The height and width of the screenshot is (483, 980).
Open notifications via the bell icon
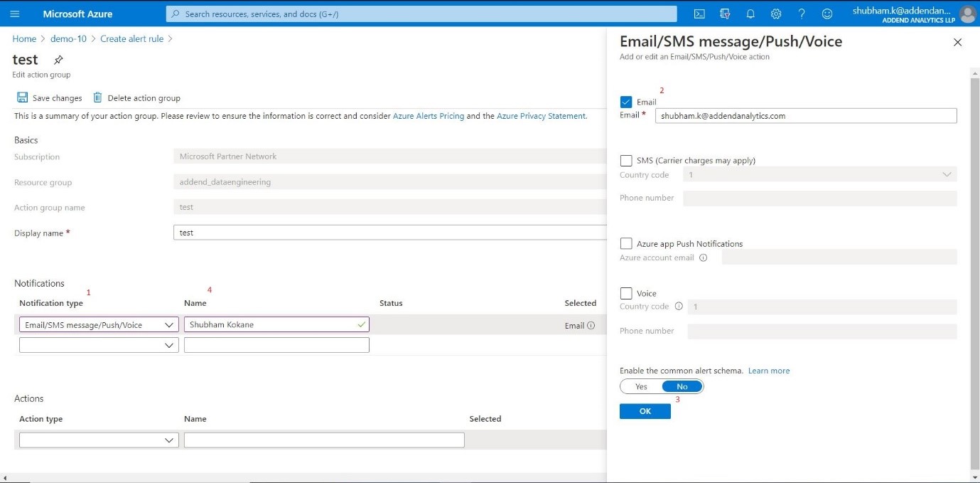[x=750, y=13]
